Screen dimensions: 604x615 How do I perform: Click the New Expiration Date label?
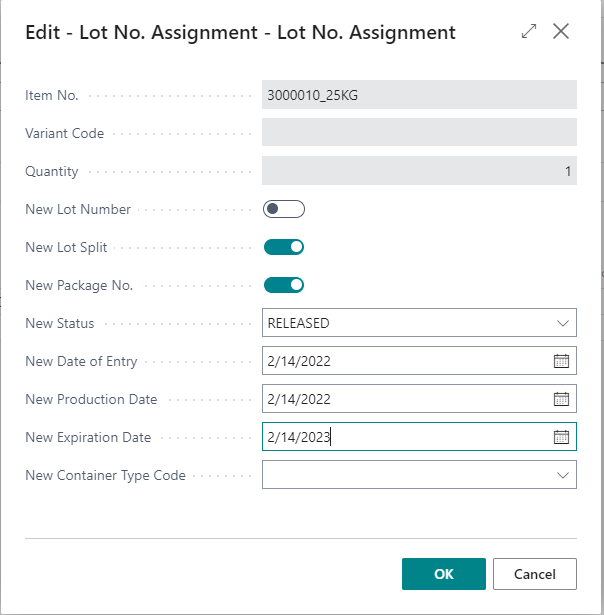pos(88,437)
